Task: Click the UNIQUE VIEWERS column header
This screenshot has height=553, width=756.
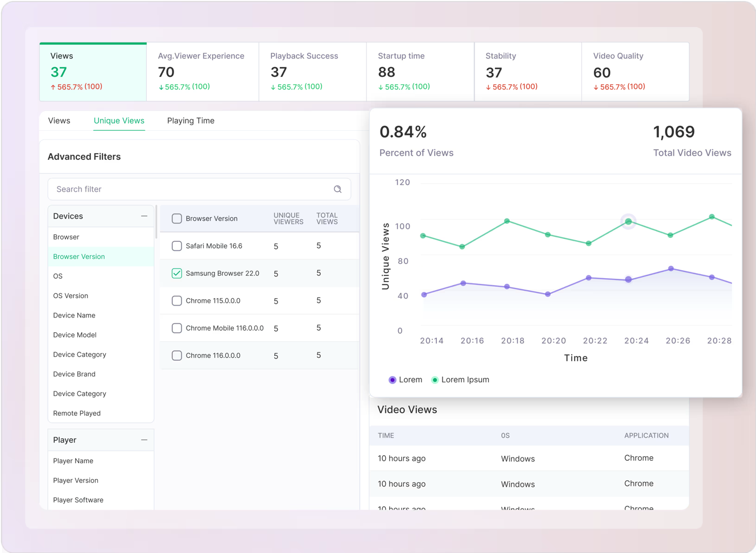Action: point(288,218)
